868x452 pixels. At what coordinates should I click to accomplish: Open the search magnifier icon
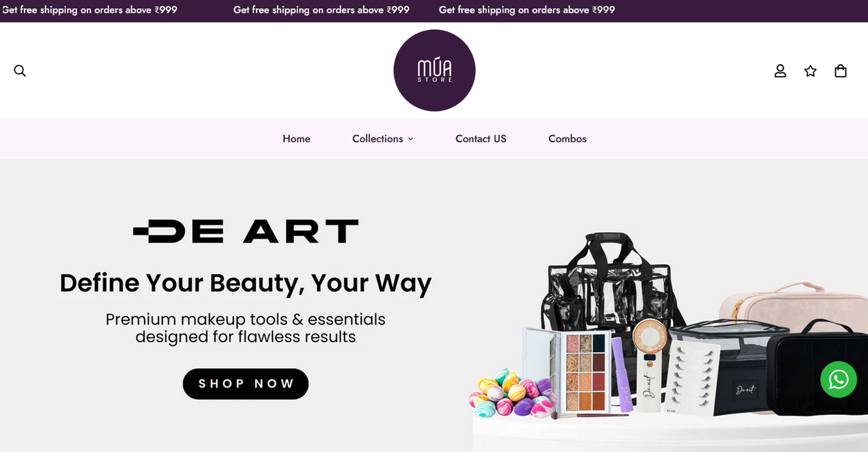point(20,71)
